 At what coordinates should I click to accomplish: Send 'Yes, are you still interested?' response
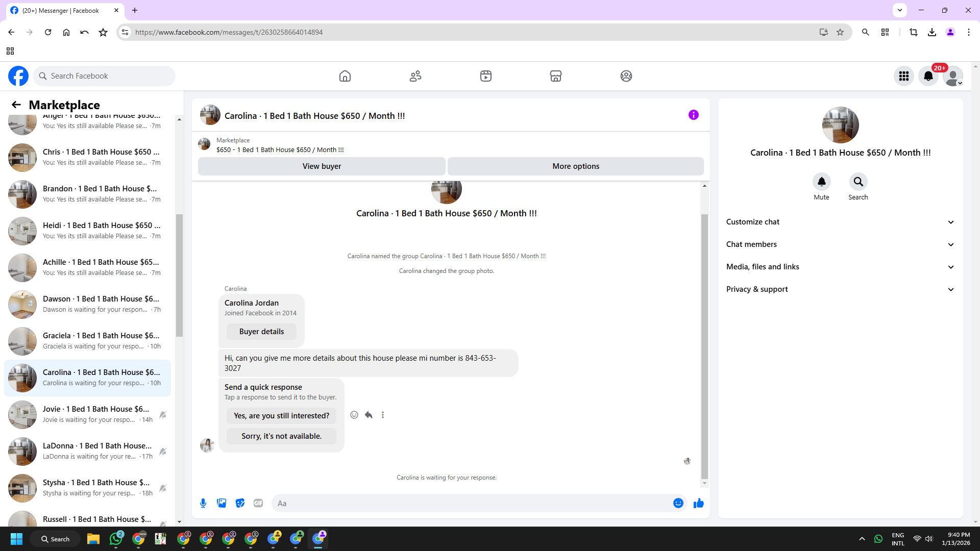(281, 416)
